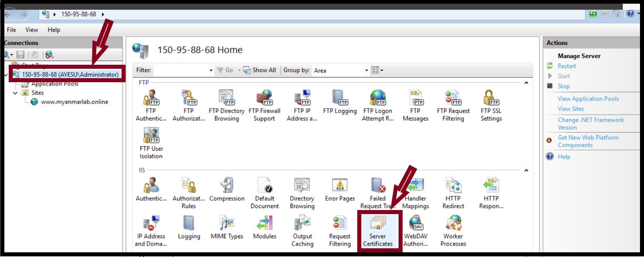This screenshot has height=257, width=644.
Task: Click Show All button
Action: coord(260,70)
